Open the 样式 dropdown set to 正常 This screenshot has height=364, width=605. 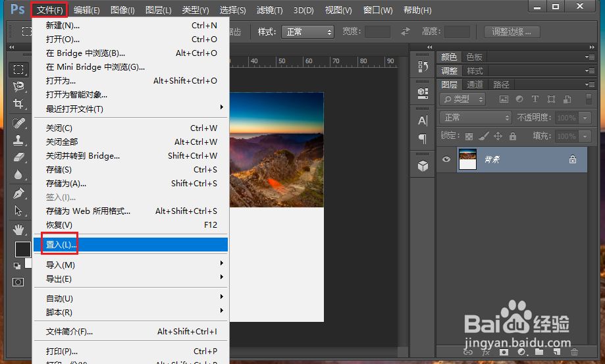(x=307, y=32)
